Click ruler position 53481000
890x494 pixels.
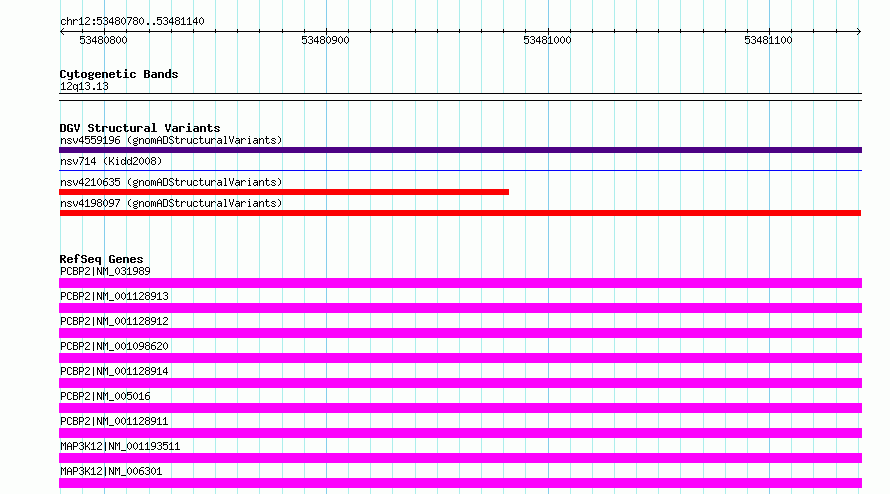point(547,40)
